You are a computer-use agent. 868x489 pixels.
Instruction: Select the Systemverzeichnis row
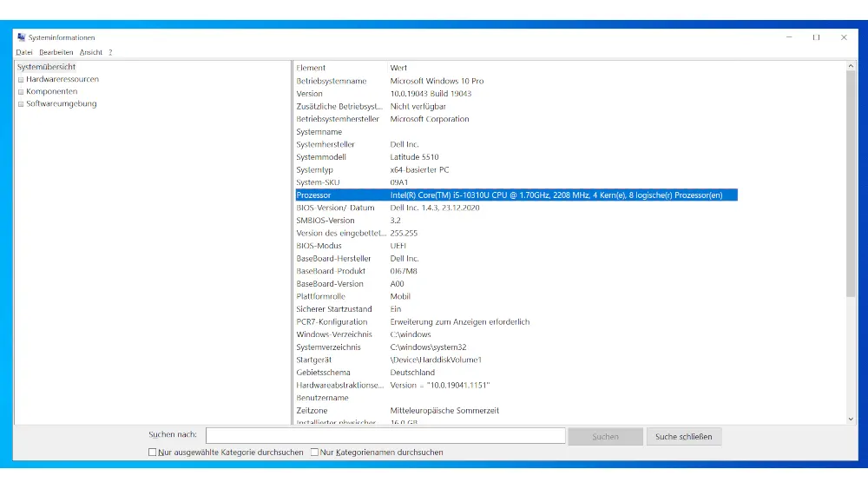click(x=516, y=347)
